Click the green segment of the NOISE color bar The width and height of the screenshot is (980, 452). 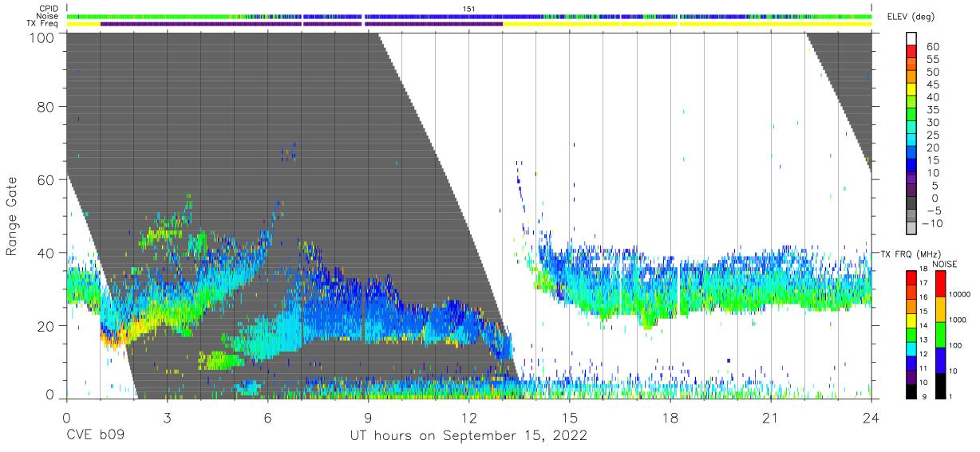[939, 333]
